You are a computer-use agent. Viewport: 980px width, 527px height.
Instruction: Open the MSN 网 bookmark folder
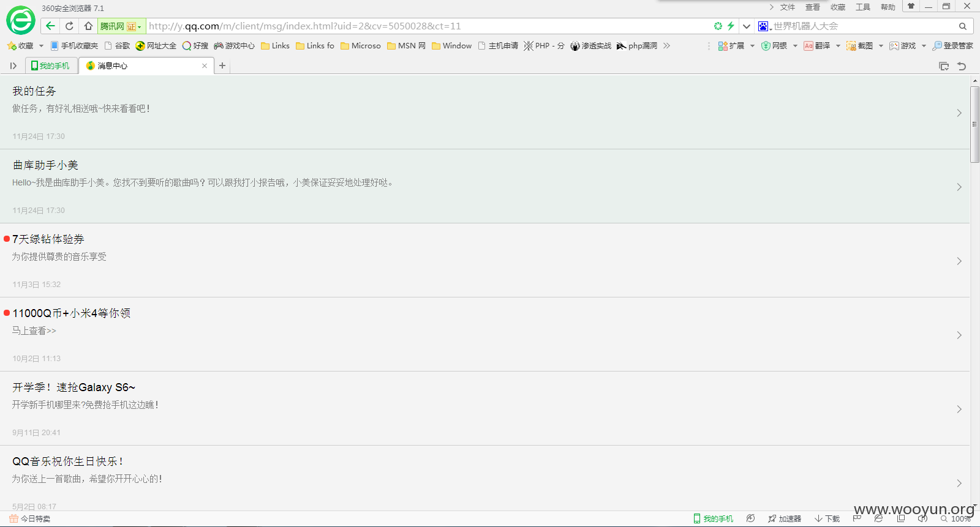click(x=407, y=46)
